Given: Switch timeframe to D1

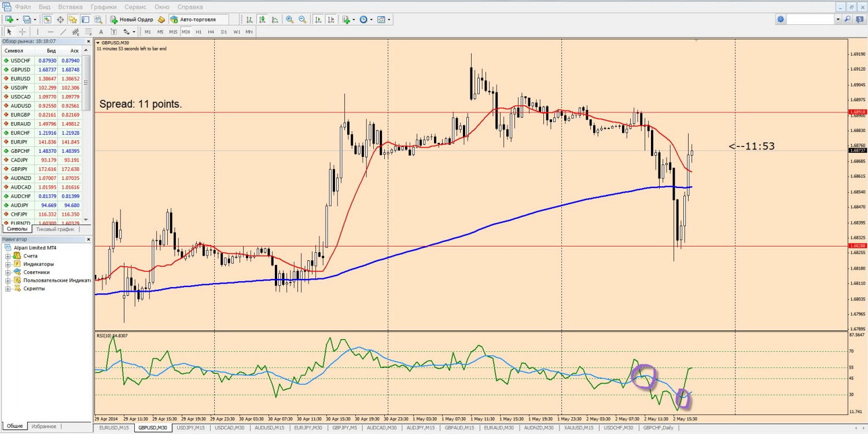Looking at the screenshot, I should (x=224, y=32).
